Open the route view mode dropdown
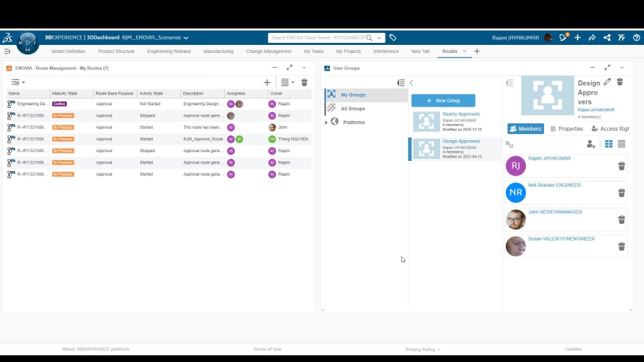Screen dimensions: 644x362 point(287,82)
